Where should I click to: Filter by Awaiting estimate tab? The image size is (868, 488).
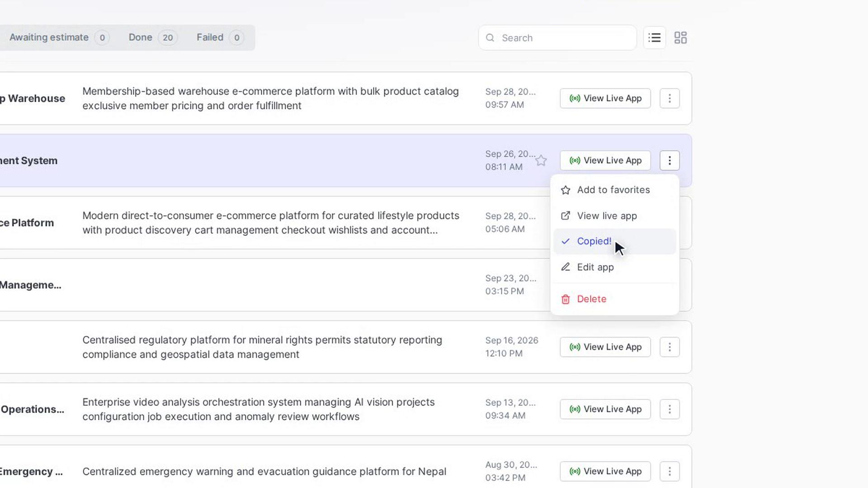click(59, 38)
